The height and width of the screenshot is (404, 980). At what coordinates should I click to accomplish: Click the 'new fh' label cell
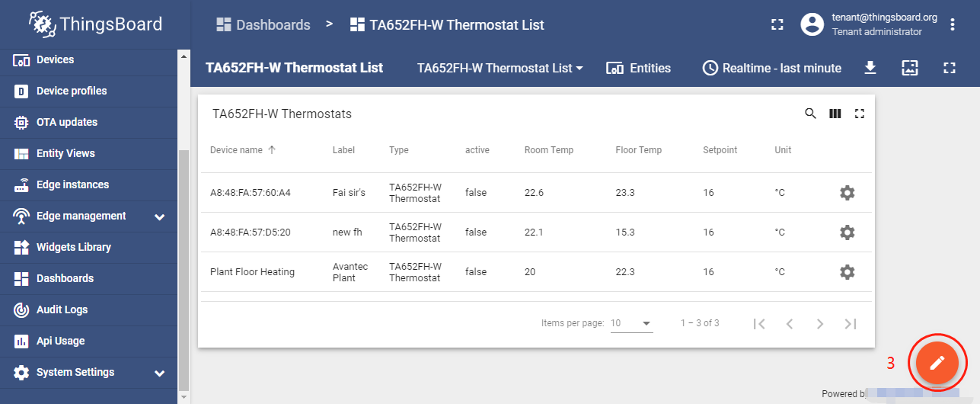[347, 232]
